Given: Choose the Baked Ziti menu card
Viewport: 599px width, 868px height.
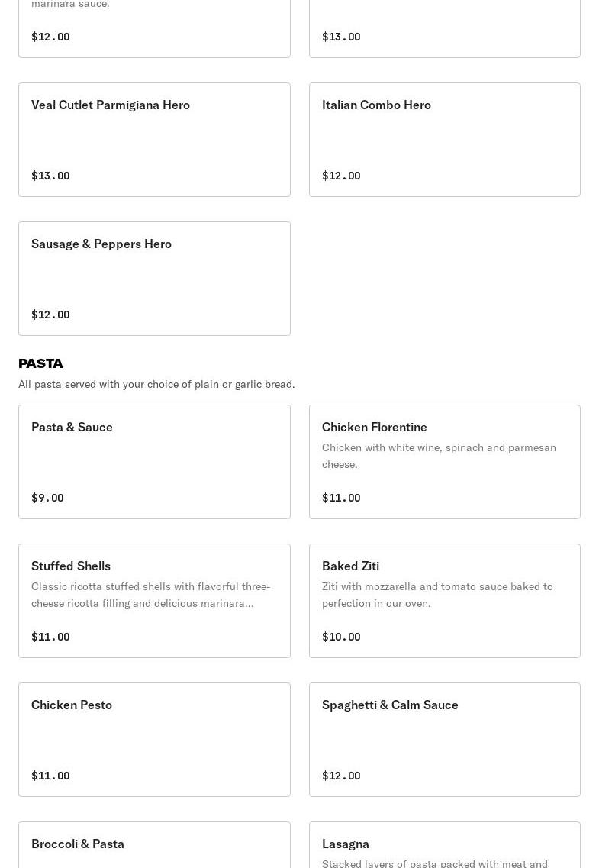Looking at the screenshot, I should point(445,601).
